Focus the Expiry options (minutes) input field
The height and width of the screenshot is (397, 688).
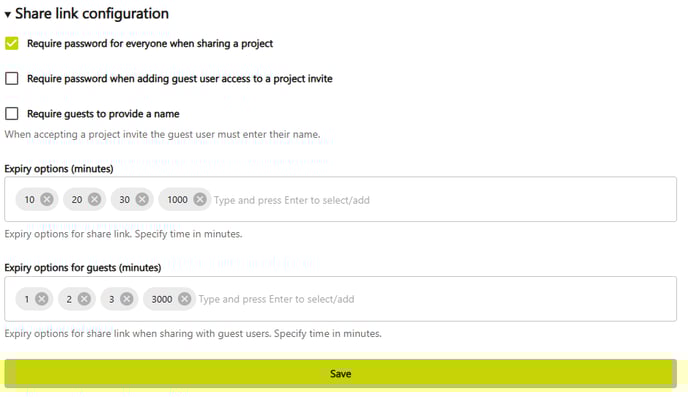coord(443,200)
